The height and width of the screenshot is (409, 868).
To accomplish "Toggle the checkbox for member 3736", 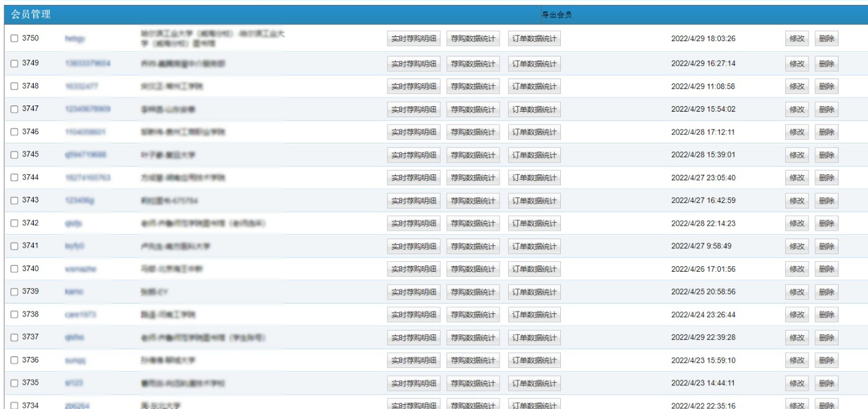I will [15, 361].
